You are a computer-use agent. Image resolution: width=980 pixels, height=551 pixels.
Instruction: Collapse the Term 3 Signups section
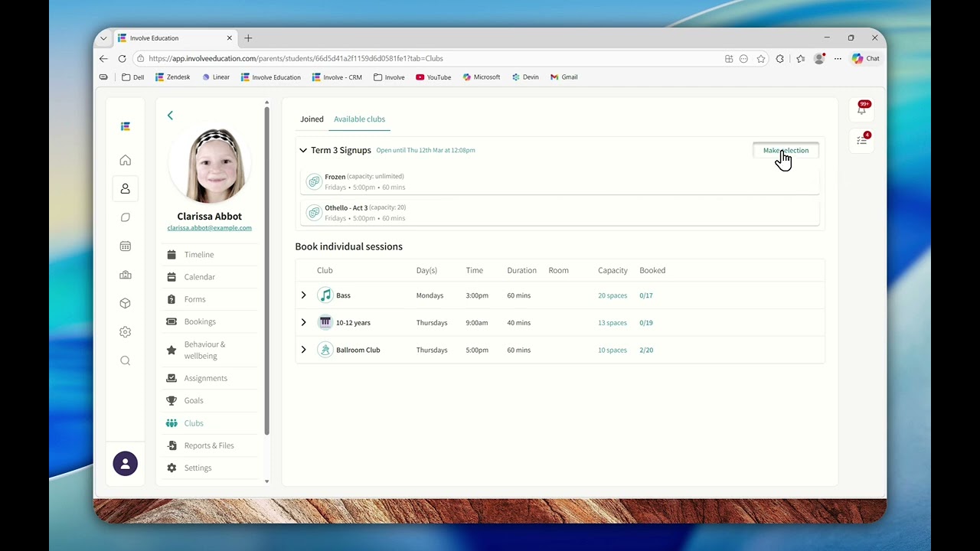point(303,151)
